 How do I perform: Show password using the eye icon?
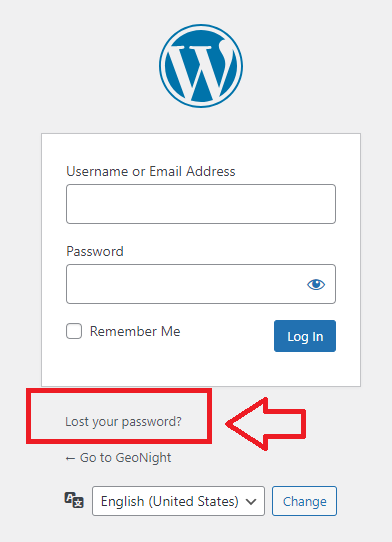[316, 284]
